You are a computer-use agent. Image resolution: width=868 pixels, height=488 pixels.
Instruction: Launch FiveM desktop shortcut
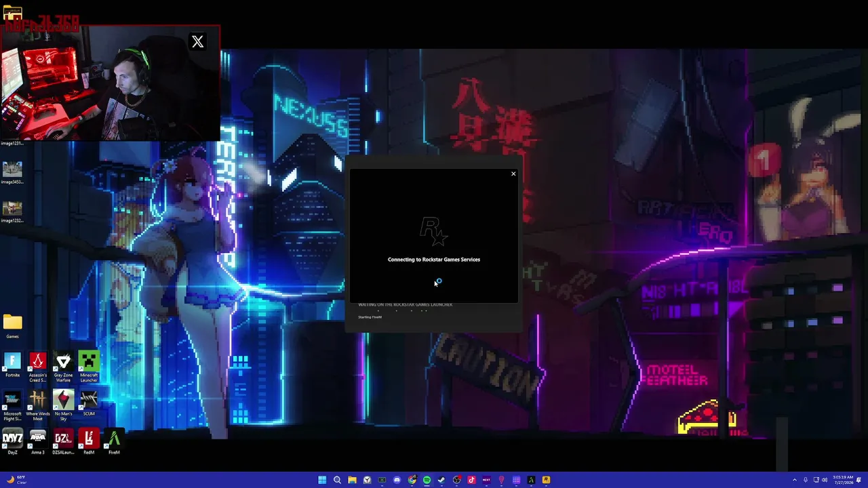(x=114, y=443)
